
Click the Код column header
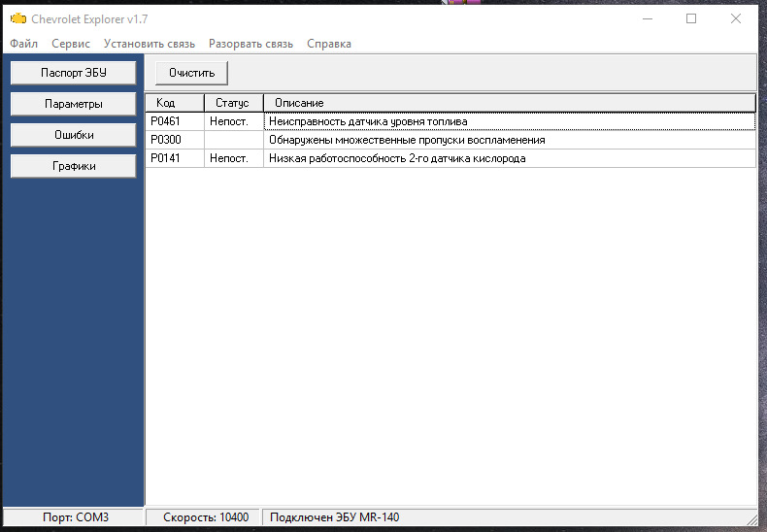(x=175, y=103)
